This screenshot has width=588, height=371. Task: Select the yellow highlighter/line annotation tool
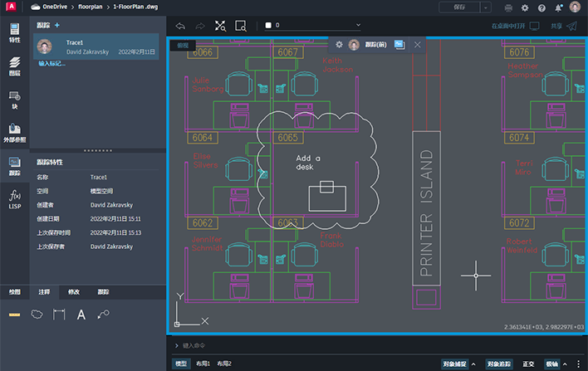(x=15, y=315)
